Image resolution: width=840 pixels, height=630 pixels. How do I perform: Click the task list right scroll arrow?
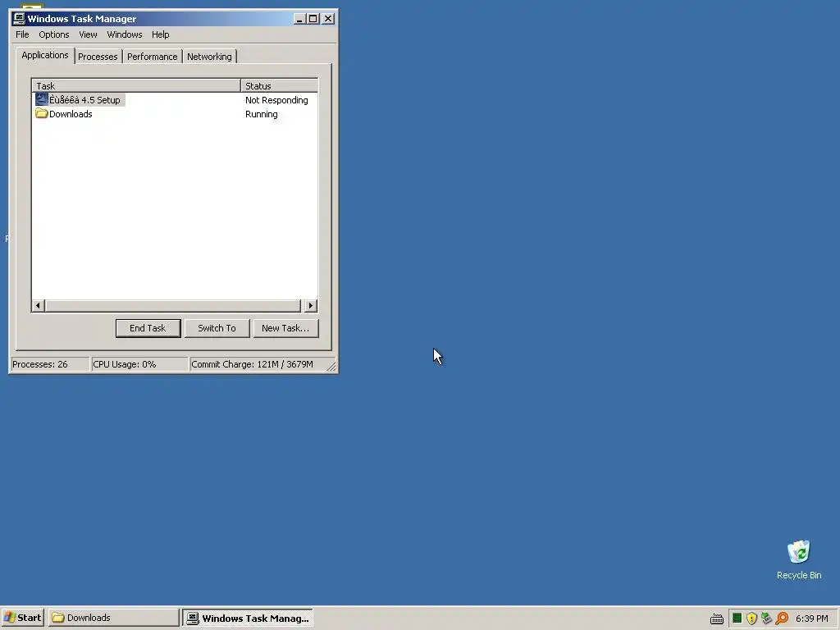click(310, 305)
